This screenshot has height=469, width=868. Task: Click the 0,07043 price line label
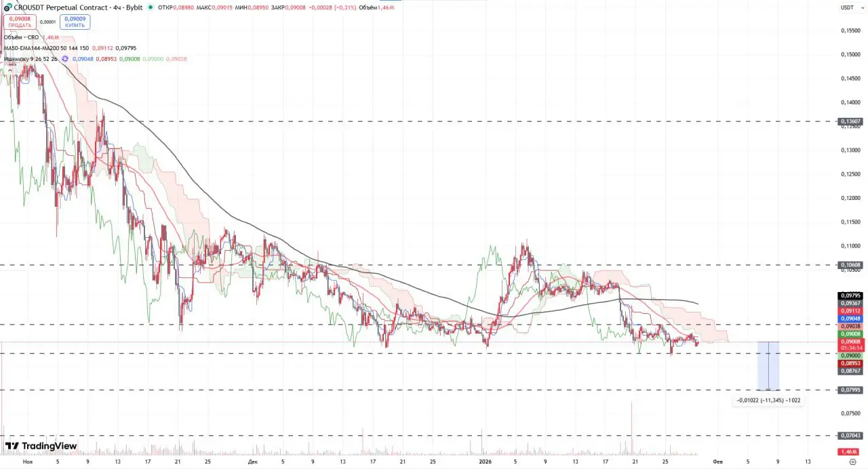pyautogui.click(x=850, y=435)
